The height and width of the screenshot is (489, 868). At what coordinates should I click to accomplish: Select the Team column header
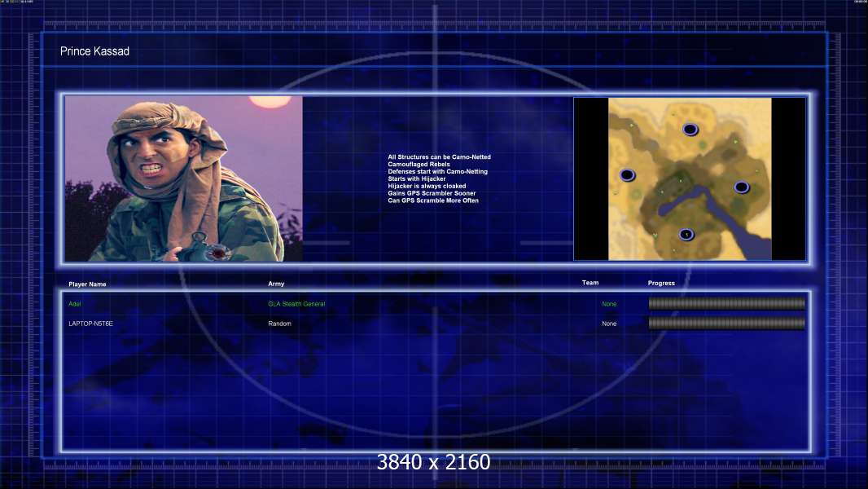click(590, 283)
